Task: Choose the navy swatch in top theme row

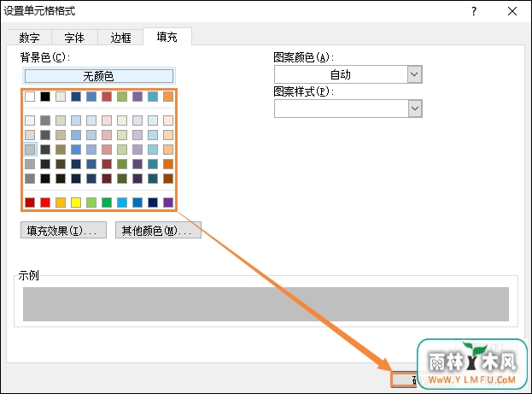Action: [76, 97]
